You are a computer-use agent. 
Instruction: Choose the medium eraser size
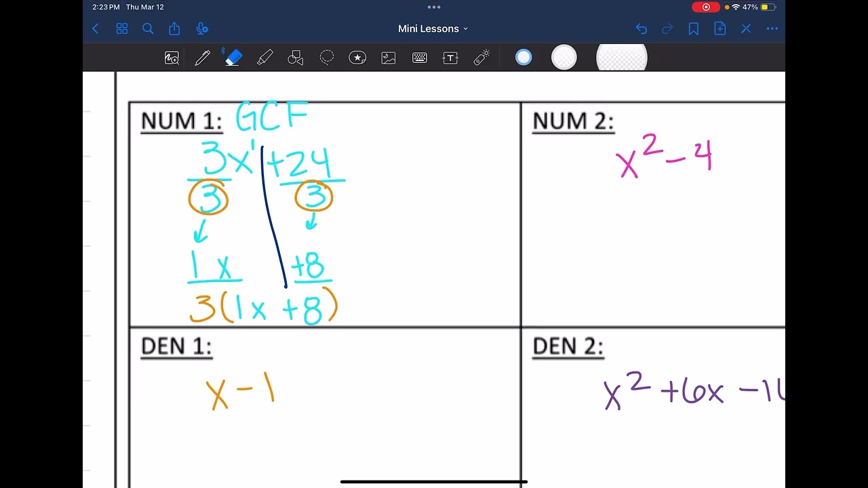click(x=564, y=58)
